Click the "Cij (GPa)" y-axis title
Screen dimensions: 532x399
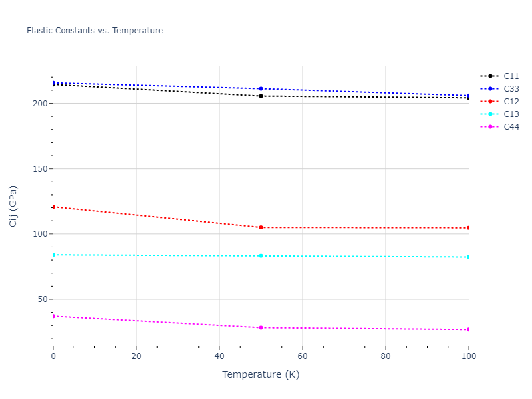(x=13, y=206)
